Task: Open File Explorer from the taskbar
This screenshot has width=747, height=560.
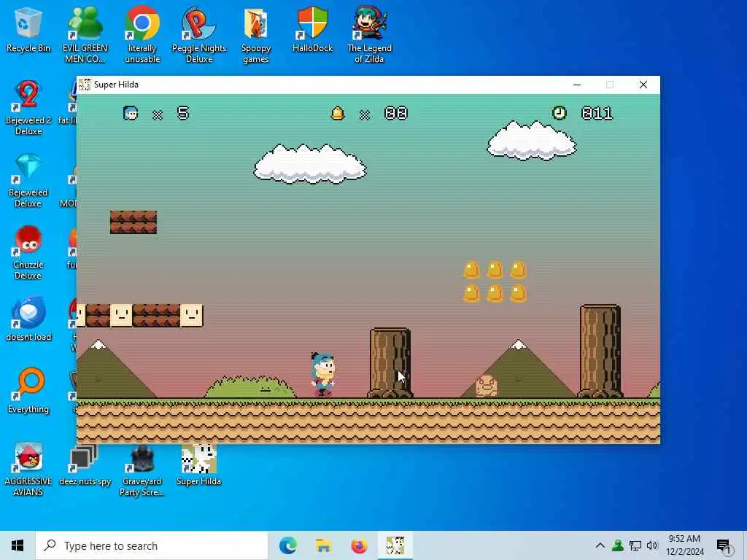Action: click(x=323, y=545)
